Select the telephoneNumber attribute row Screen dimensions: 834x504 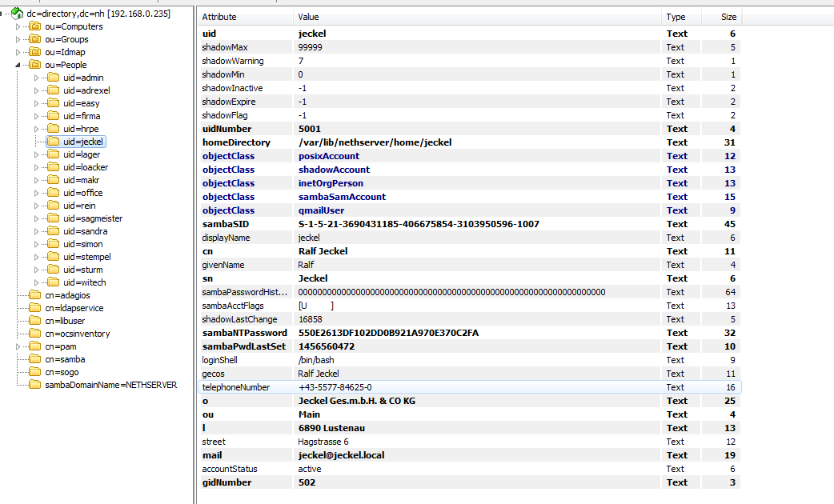(x=469, y=387)
